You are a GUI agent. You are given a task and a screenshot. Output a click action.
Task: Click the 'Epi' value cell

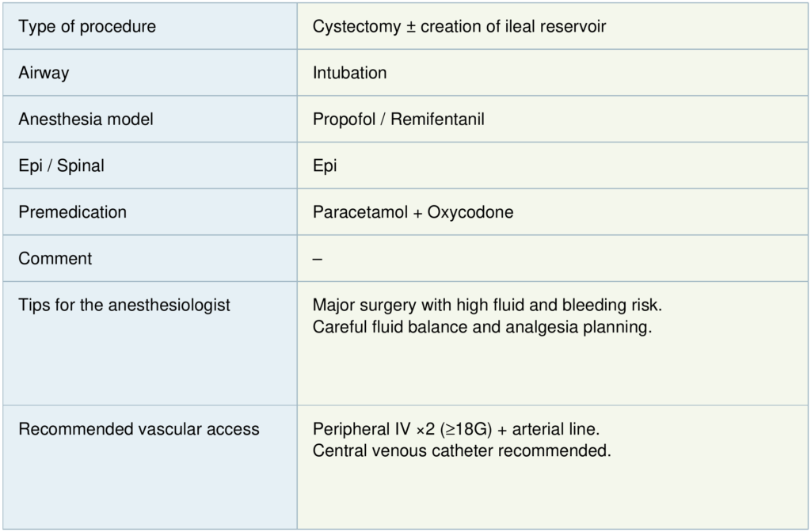tap(325, 166)
